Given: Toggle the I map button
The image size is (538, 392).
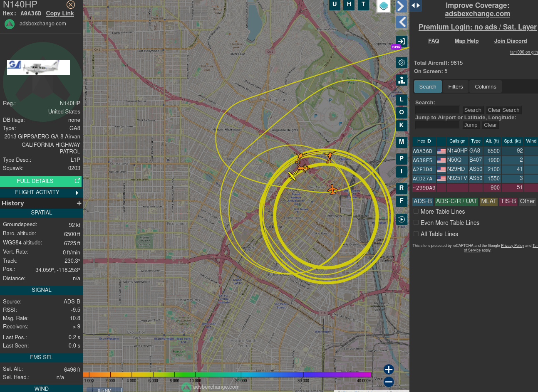Looking at the screenshot, I should pyautogui.click(x=402, y=172).
